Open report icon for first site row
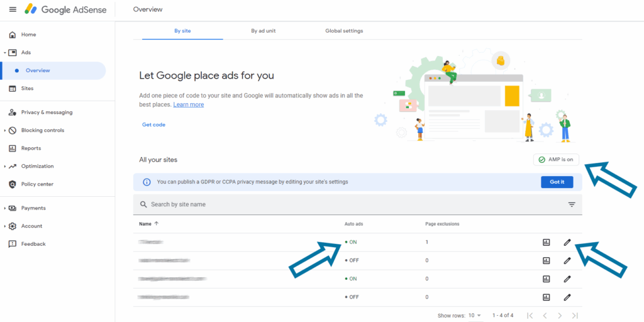 point(547,242)
